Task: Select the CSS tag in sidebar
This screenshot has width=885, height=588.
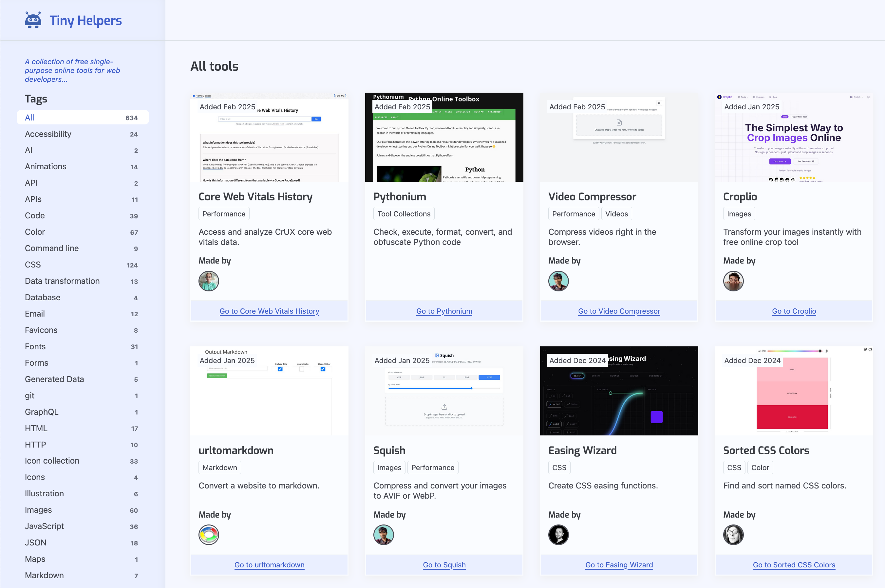Action: 83,265
